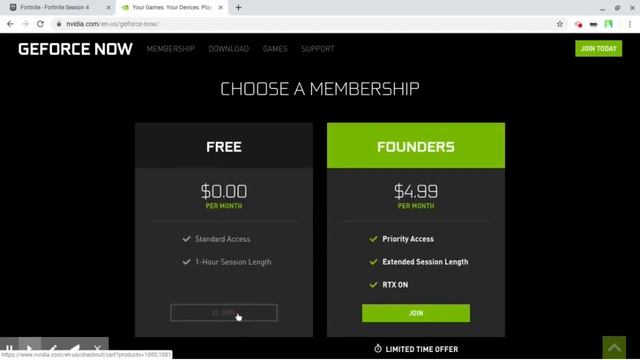Go back using the browser back arrow
Screen dimensions: 640x360
(x=10, y=24)
